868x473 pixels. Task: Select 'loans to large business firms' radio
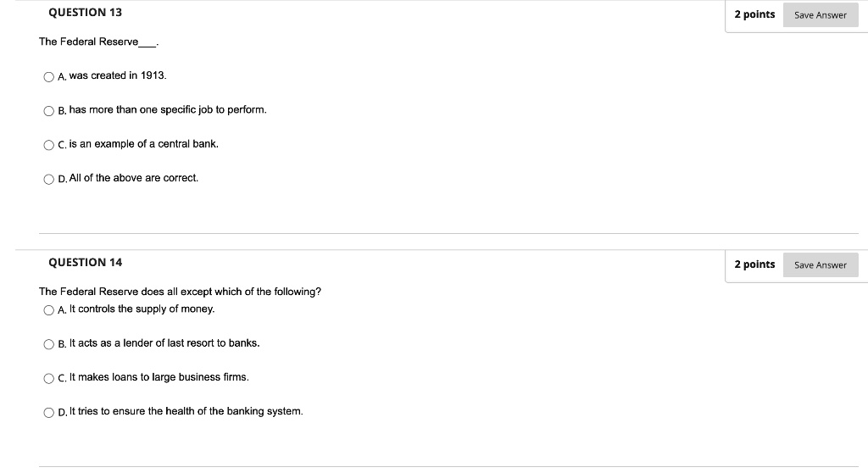[49, 378]
